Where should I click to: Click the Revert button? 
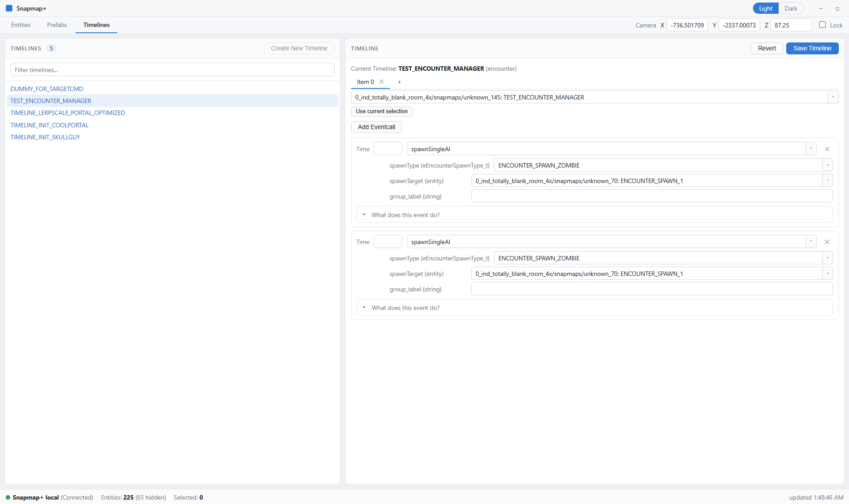click(767, 48)
